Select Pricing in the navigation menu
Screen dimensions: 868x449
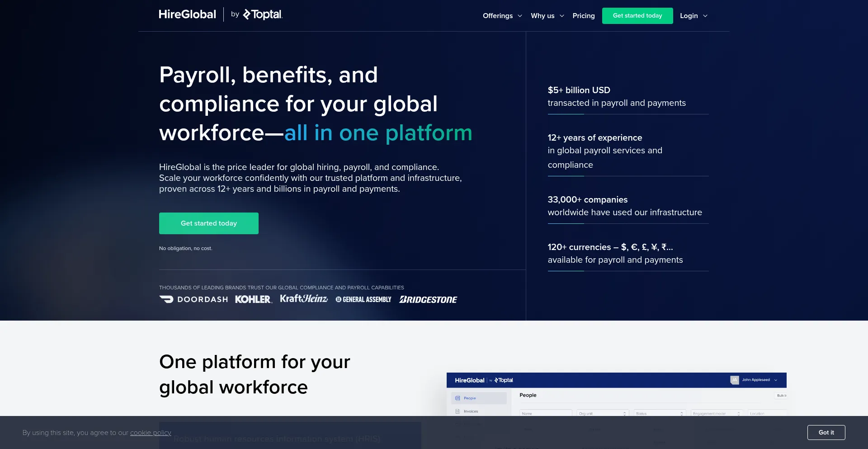pos(583,15)
